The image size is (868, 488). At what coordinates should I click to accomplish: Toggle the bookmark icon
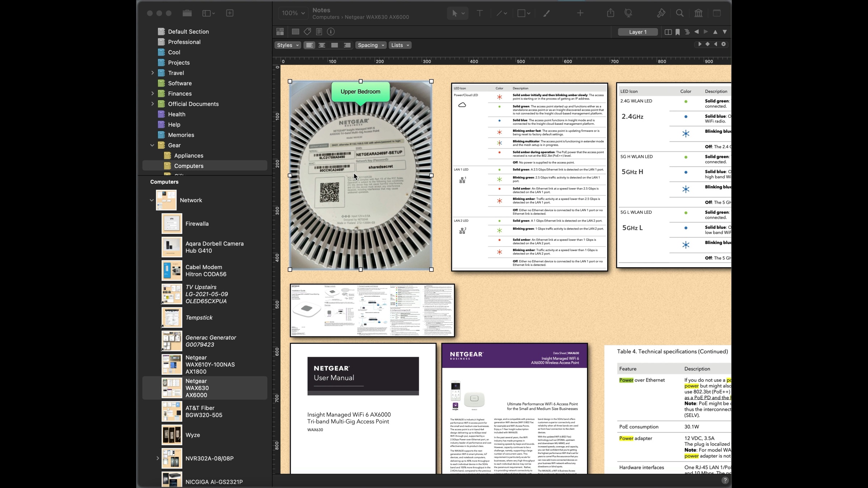click(x=678, y=32)
